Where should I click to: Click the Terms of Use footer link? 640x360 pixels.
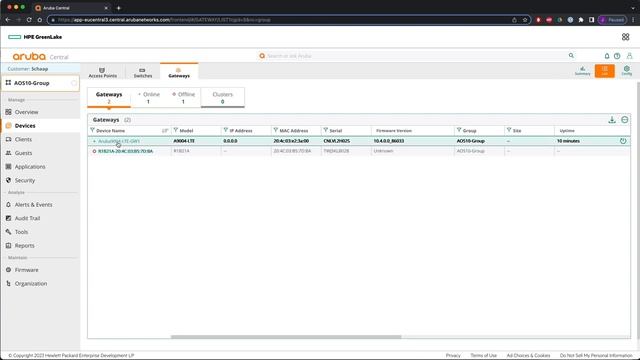point(483,356)
